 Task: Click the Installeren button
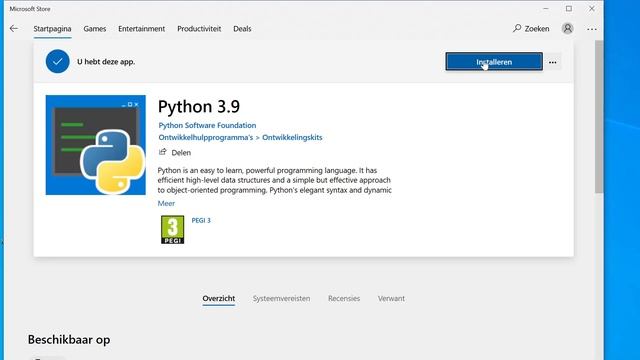click(x=494, y=62)
